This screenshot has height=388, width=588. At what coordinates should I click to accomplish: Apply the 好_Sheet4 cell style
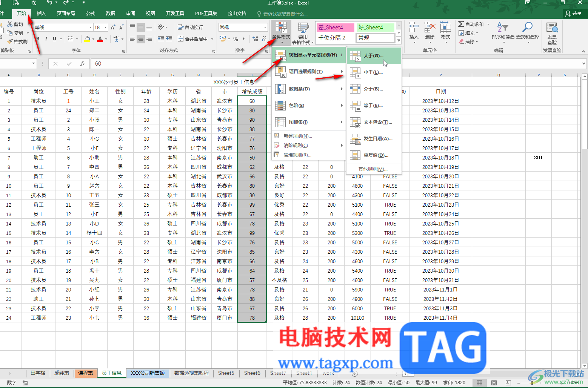[376, 28]
